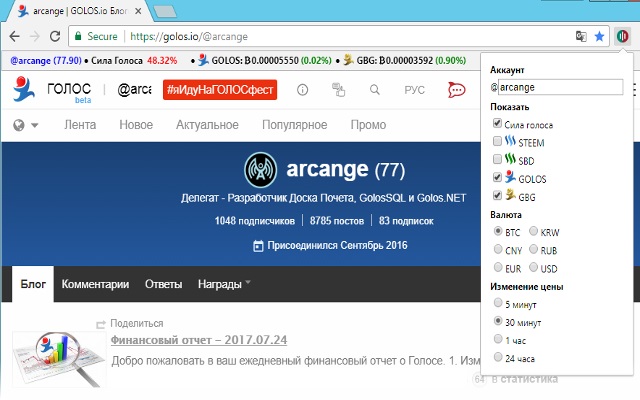
Task: Open Новое menu item
Action: click(136, 125)
